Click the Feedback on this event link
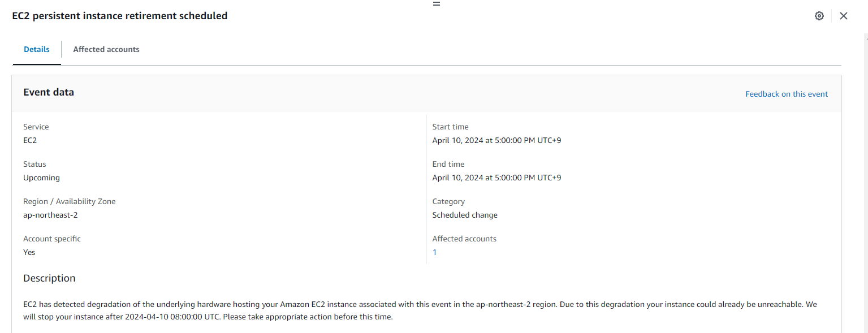The width and height of the screenshot is (868, 333). pyautogui.click(x=786, y=94)
